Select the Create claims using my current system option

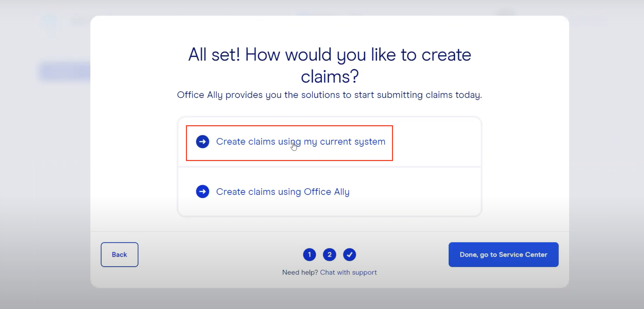[300, 141]
